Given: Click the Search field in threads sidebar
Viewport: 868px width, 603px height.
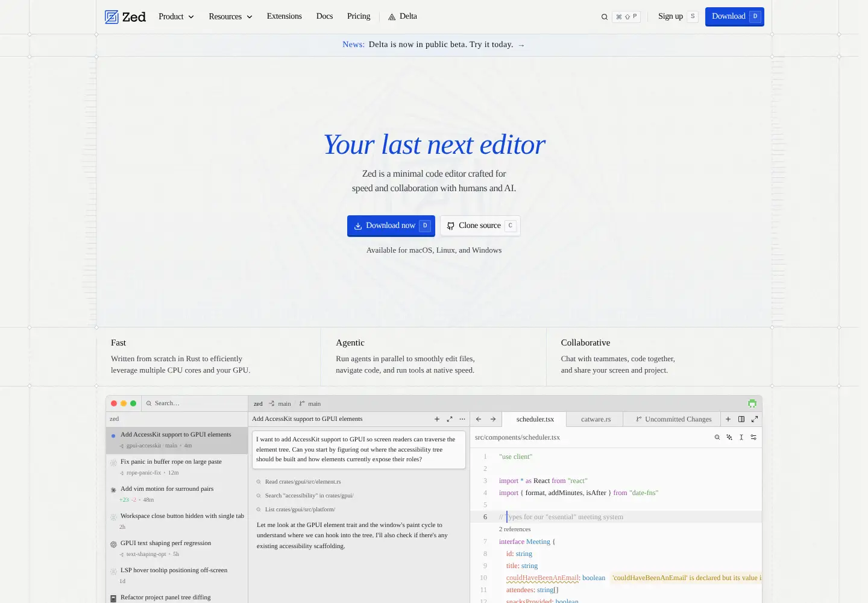Looking at the screenshot, I should click(x=194, y=403).
